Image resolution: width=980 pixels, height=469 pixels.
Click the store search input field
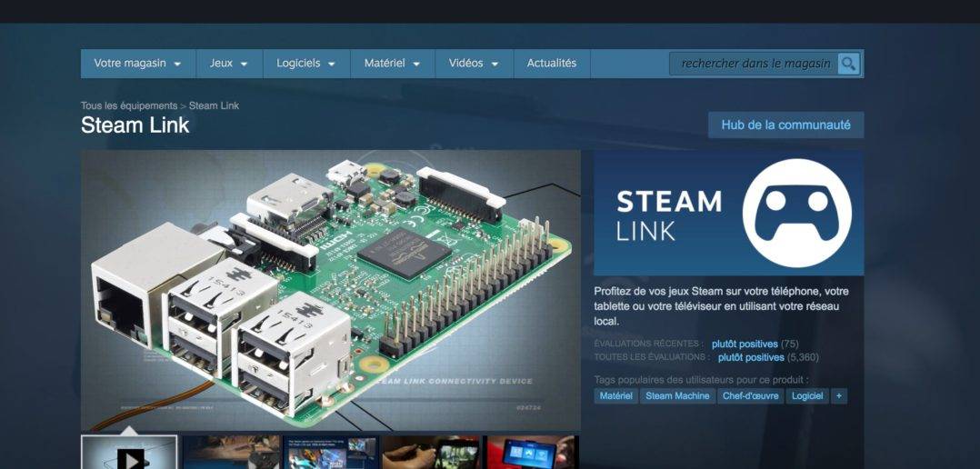click(x=755, y=64)
